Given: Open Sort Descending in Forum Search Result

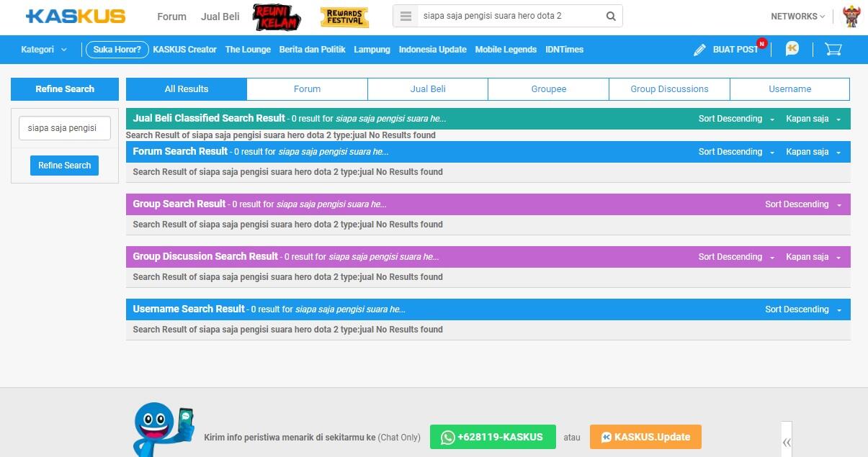Looking at the screenshot, I should coord(735,152).
